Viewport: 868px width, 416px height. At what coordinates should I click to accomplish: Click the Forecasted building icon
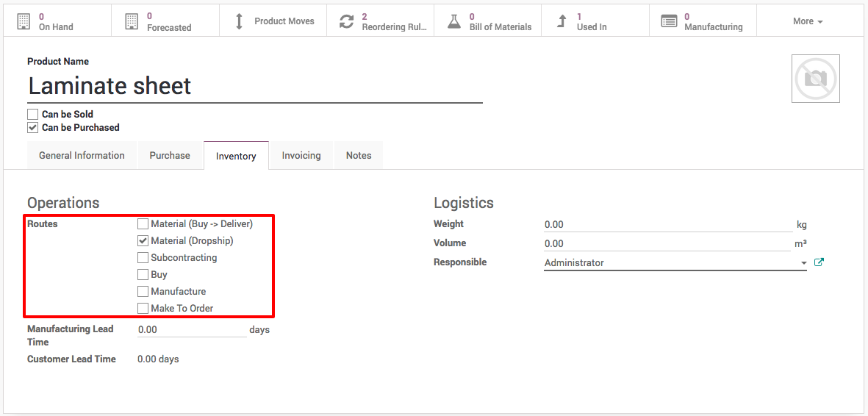click(132, 21)
